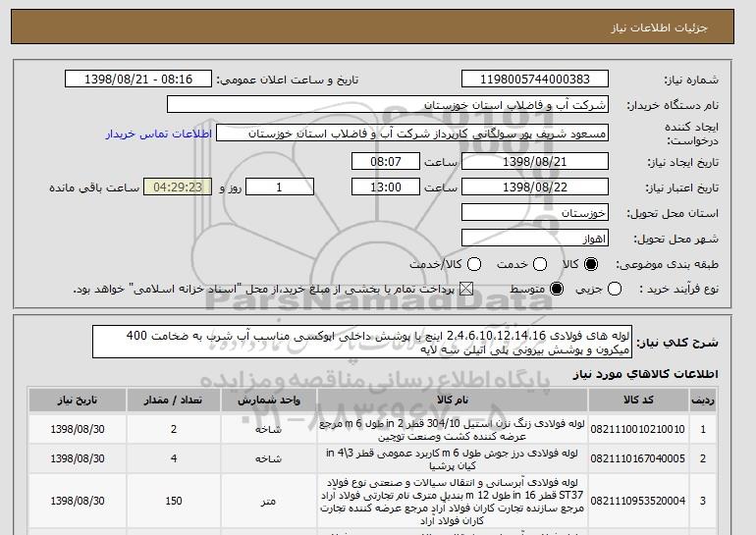This screenshot has height=535, width=756.
Task: Click the واحد شمارش column header
Action: tap(269, 401)
